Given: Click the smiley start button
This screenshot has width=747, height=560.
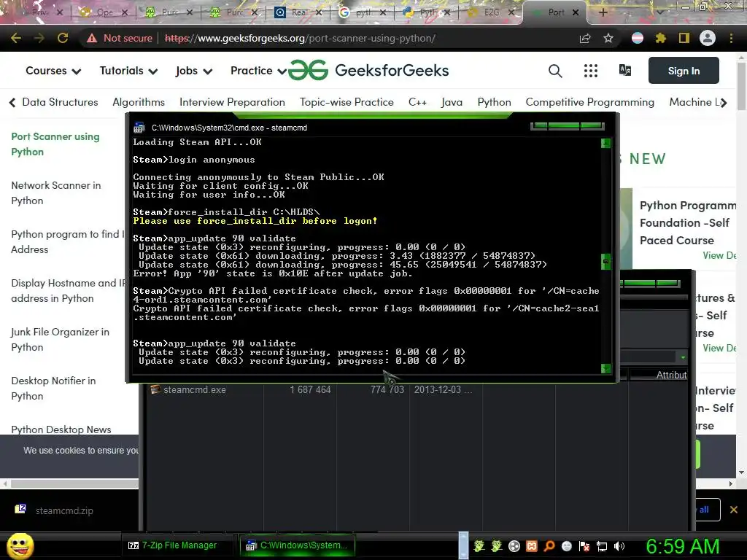Looking at the screenshot, I should point(20,545).
